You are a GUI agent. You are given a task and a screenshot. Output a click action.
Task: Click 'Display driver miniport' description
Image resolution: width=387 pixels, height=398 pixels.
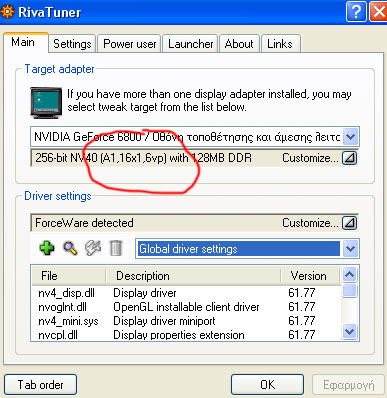click(x=164, y=321)
